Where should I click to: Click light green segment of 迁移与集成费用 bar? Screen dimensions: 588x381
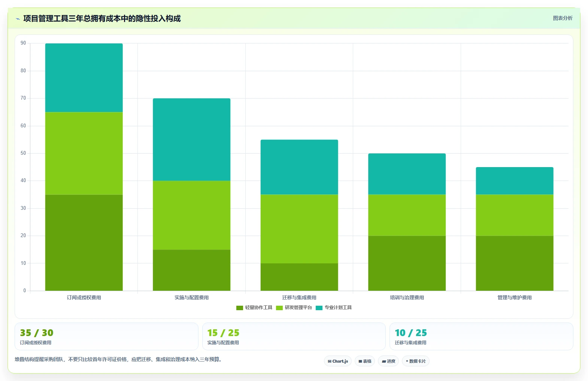[x=299, y=229]
